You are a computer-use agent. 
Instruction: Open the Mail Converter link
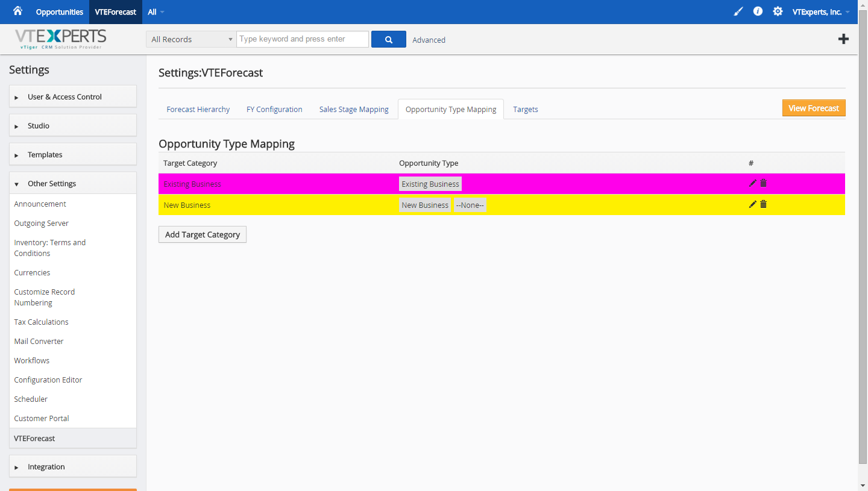[x=39, y=341]
